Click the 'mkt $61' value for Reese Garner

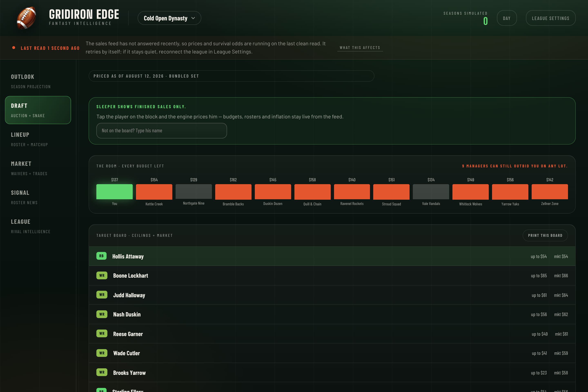pos(561,334)
